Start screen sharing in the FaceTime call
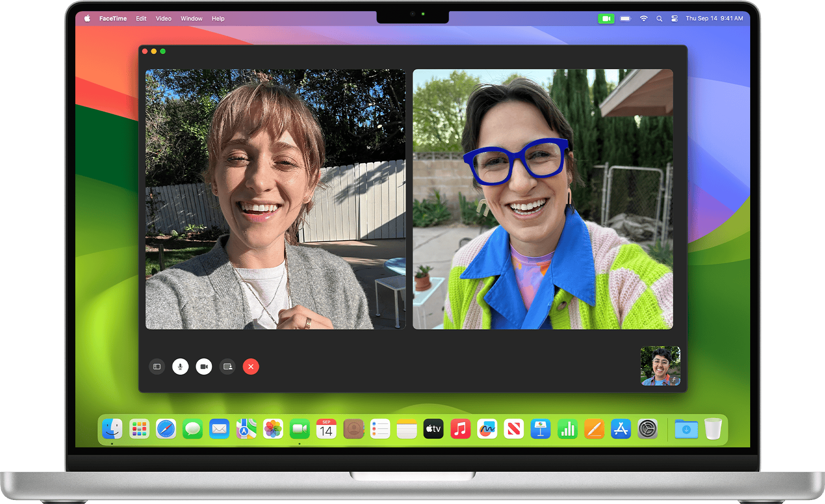 227,366
